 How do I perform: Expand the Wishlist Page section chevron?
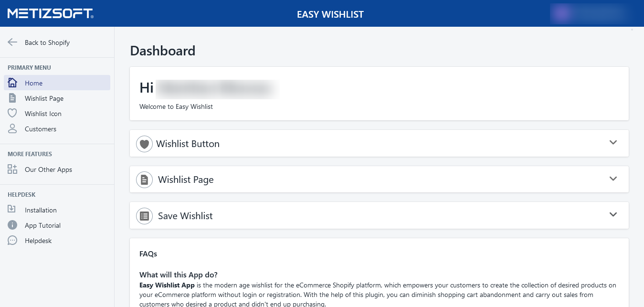point(613,179)
